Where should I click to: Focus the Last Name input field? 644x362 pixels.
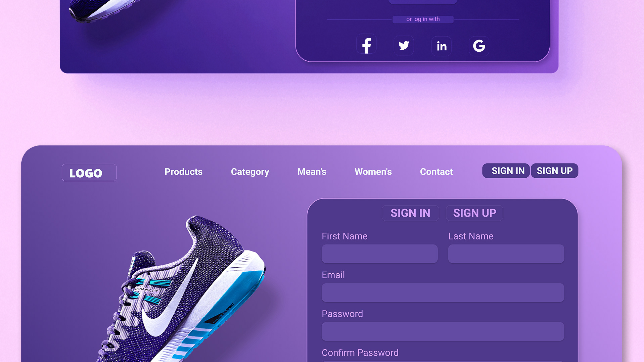506,254
